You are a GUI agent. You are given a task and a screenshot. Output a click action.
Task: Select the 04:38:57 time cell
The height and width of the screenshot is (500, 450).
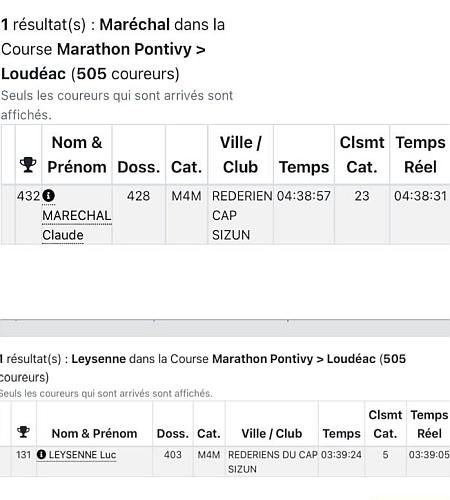coord(304,196)
